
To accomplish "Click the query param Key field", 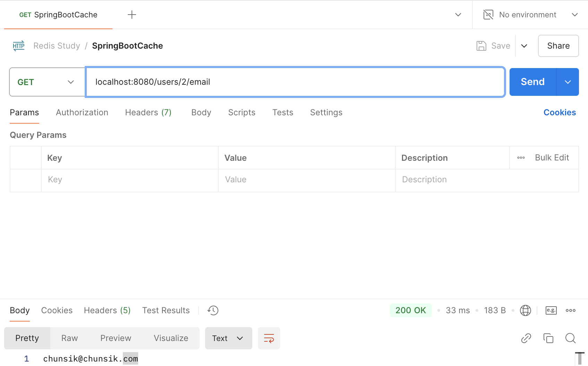I will [x=130, y=180].
